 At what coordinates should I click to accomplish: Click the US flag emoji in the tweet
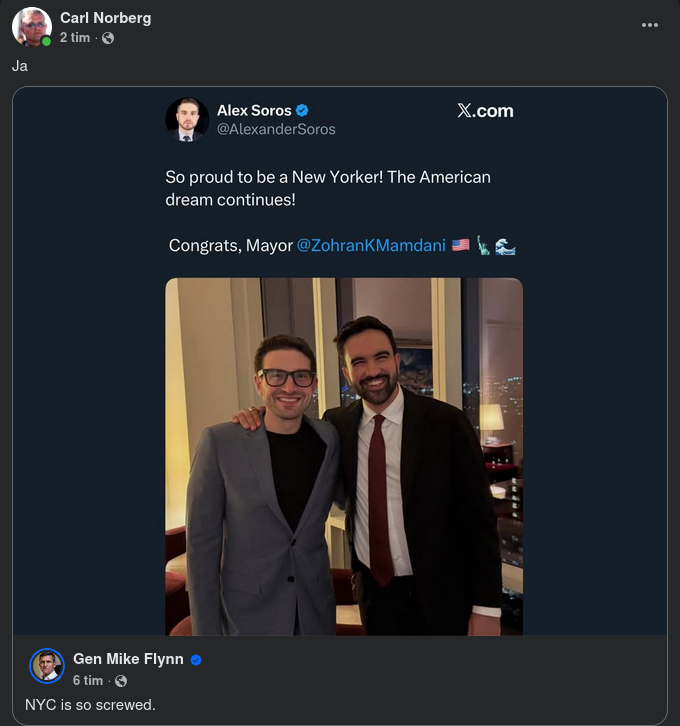click(460, 245)
